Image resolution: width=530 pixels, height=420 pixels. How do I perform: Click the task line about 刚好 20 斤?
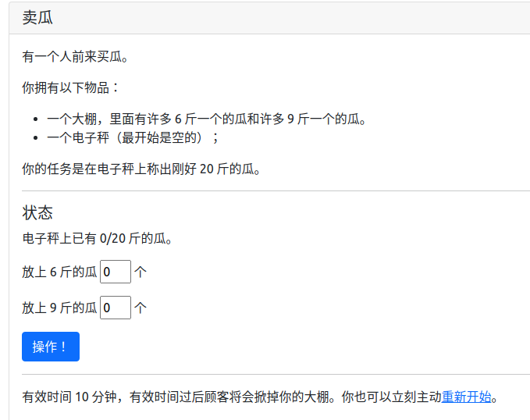(141, 169)
